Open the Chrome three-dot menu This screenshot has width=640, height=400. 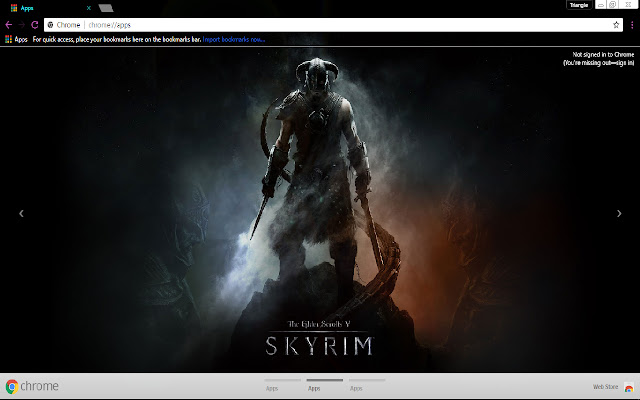[x=631, y=24]
